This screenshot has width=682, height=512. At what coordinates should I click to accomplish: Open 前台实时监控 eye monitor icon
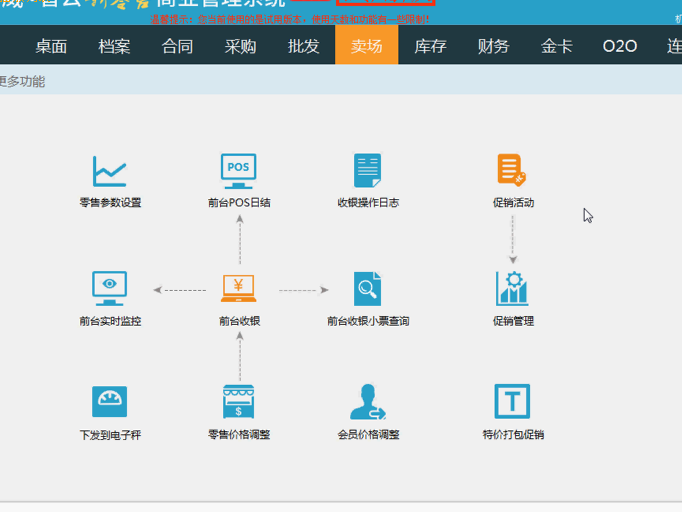click(x=110, y=288)
